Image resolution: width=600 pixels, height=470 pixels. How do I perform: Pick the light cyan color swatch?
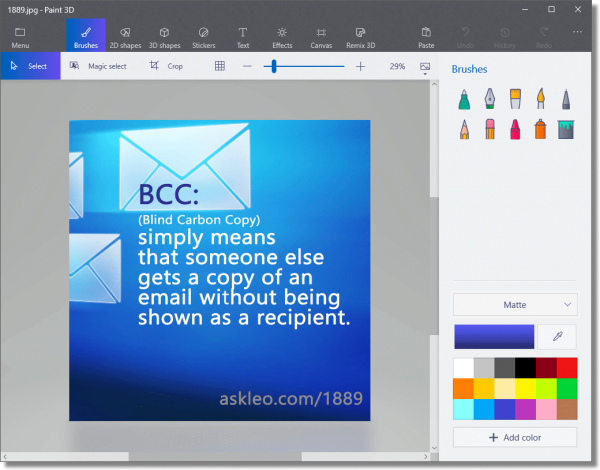point(463,410)
